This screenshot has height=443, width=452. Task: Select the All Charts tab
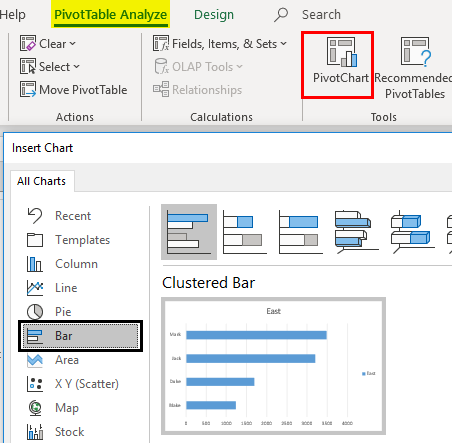point(42,181)
